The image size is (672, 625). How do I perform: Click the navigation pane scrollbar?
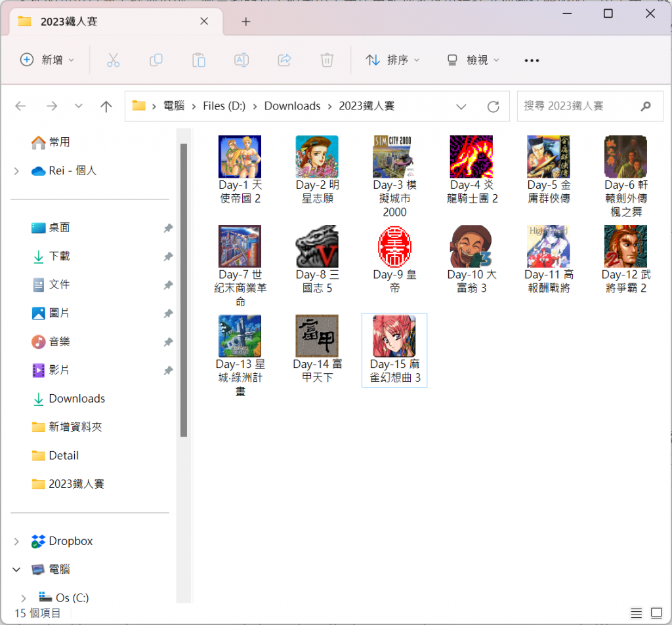click(x=184, y=290)
